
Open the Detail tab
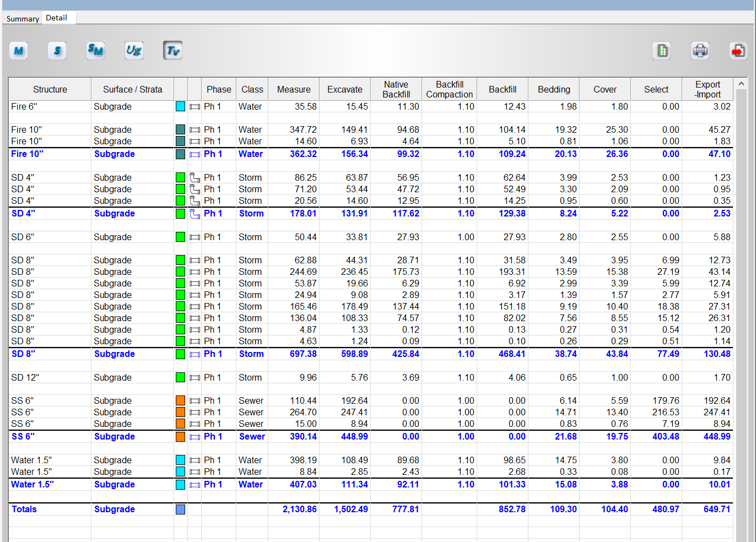coord(57,18)
